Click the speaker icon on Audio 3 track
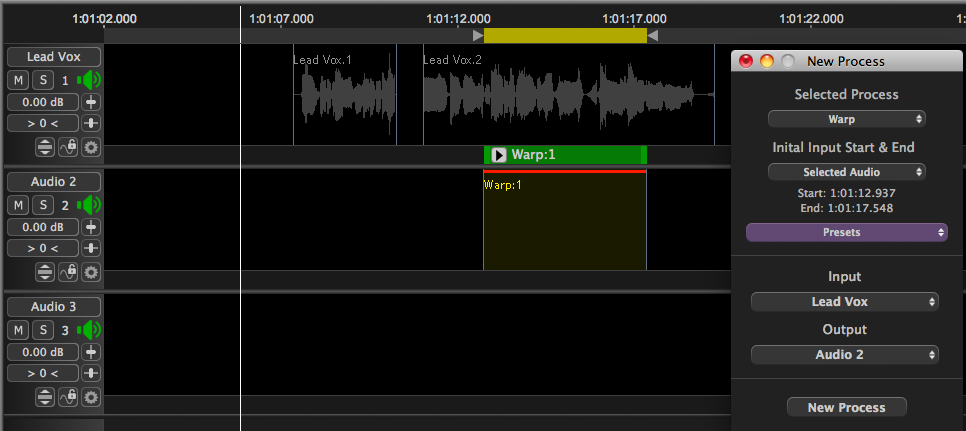The height and width of the screenshot is (431, 966). [91, 330]
